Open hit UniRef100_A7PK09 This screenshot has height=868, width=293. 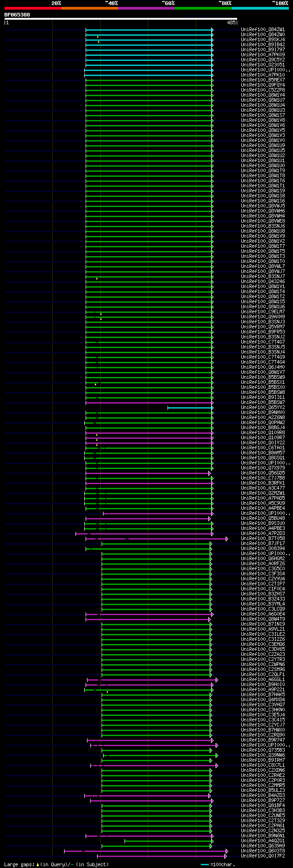click(x=263, y=55)
